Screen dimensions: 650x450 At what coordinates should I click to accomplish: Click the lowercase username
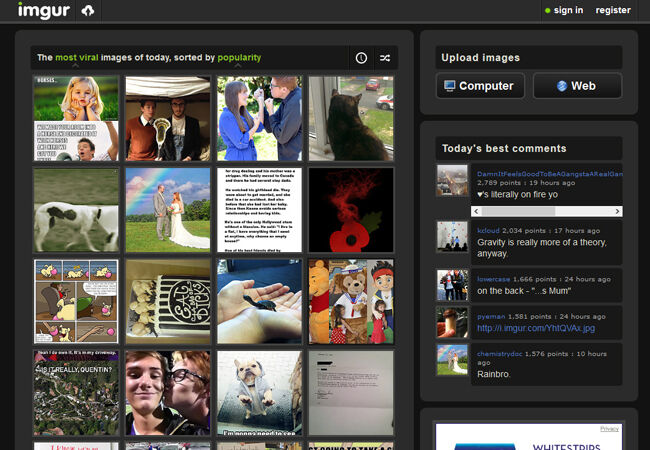pyautogui.click(x=493, y=279)
